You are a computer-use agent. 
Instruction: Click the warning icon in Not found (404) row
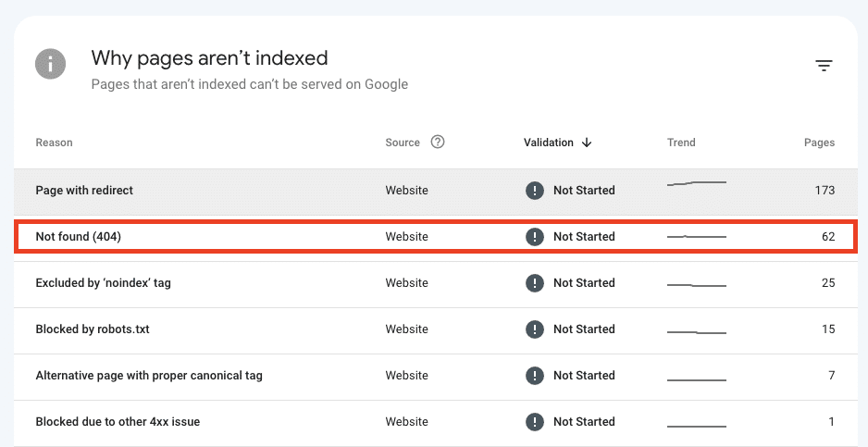click(x=534, y=237)
